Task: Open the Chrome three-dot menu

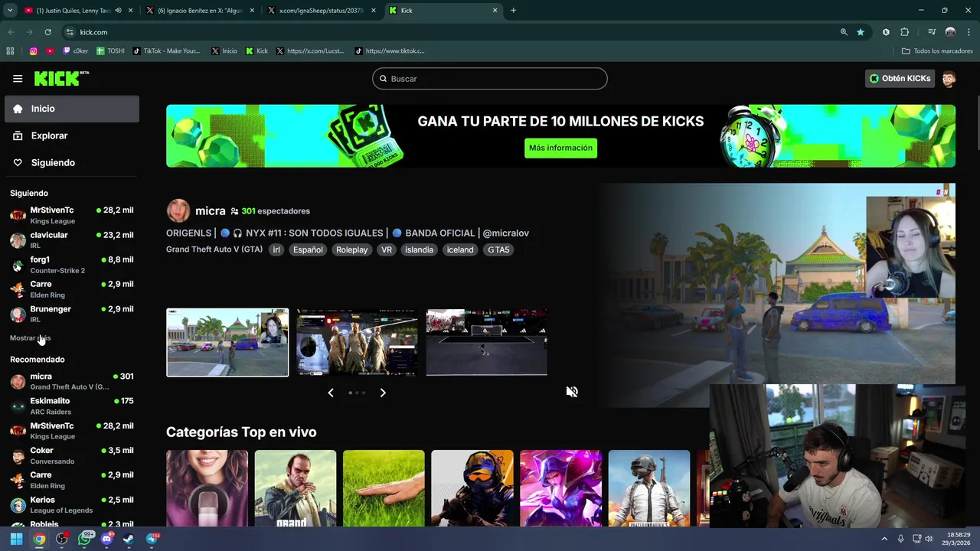Action: (968, 32)
